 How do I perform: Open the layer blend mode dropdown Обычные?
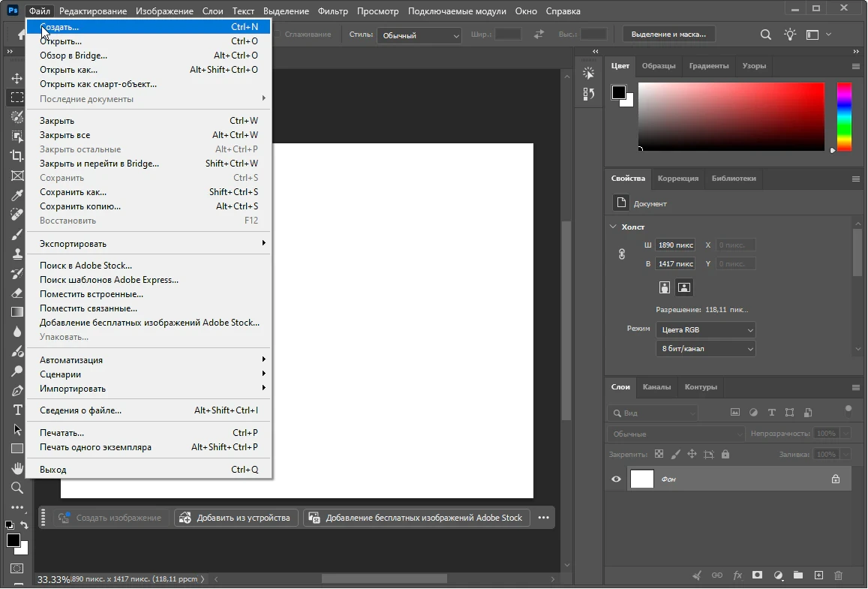(676, 434)
